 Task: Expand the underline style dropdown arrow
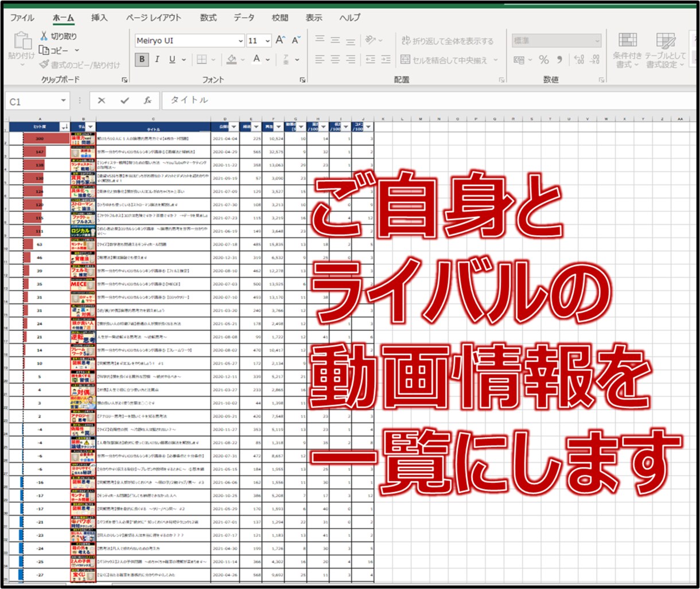pos(185,60)
